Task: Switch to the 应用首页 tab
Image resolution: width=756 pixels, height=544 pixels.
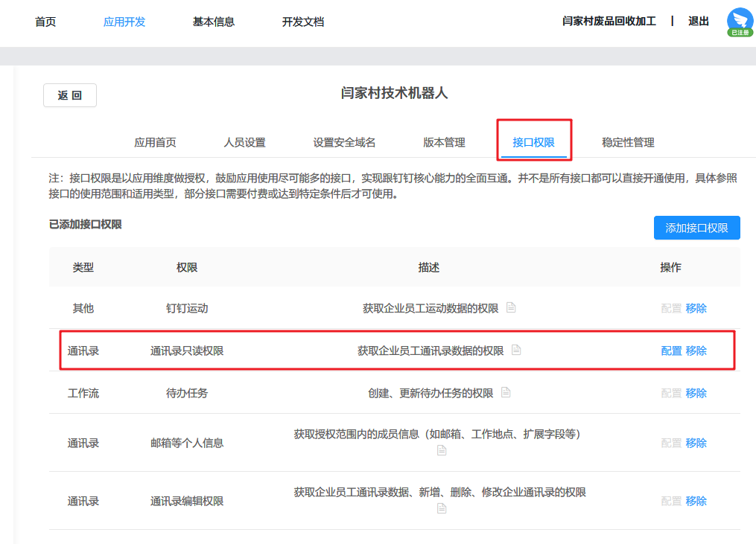Action: (155, 142)
